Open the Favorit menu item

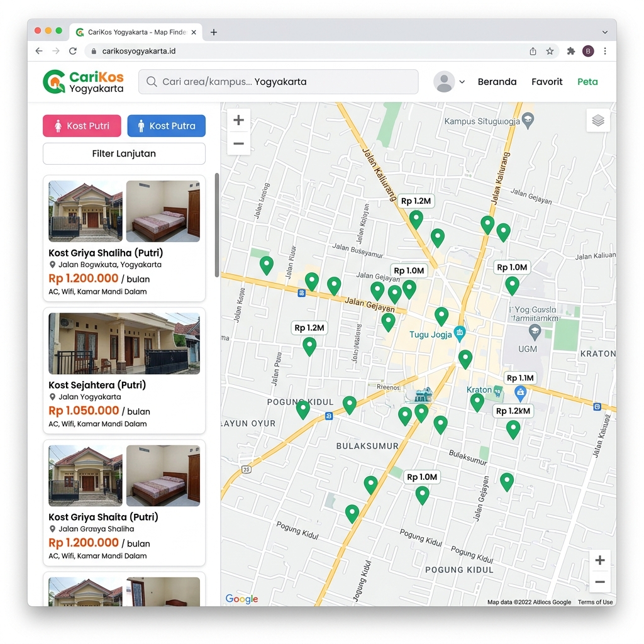[x=547, y=82]
